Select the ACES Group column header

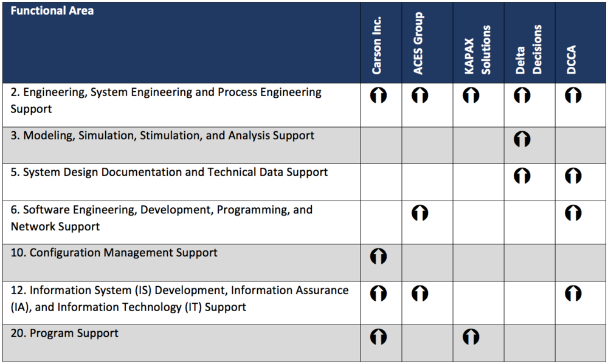click(418, 43)
